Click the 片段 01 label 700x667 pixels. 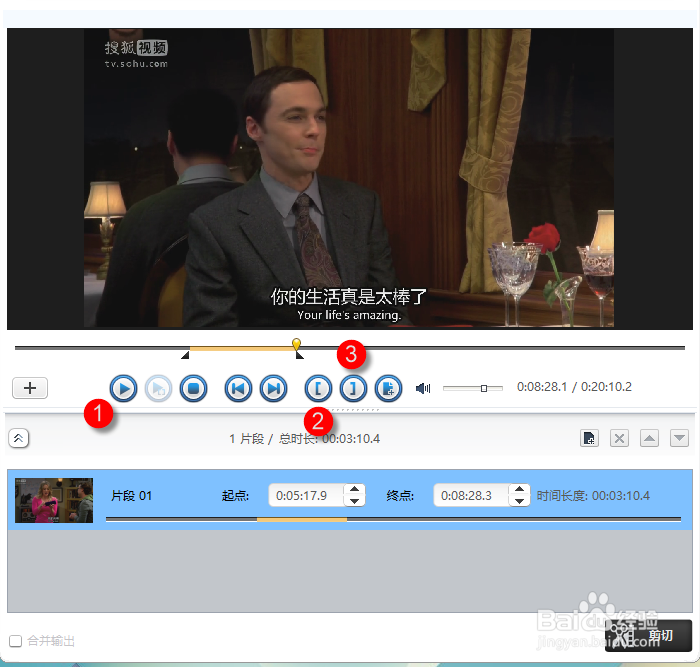tap(131, 496)
